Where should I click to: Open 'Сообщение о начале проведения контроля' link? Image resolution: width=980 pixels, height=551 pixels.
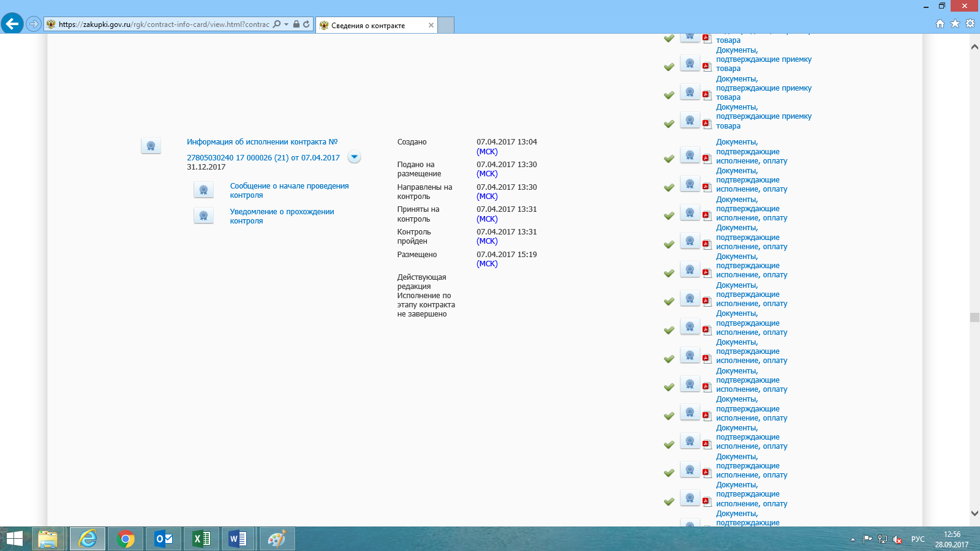[290, 190]
